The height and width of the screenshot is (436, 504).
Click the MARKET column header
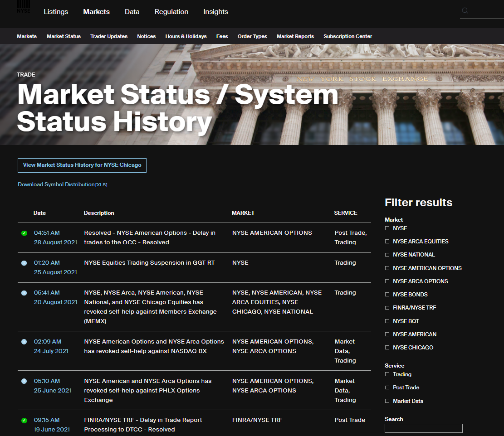[243, 213]
